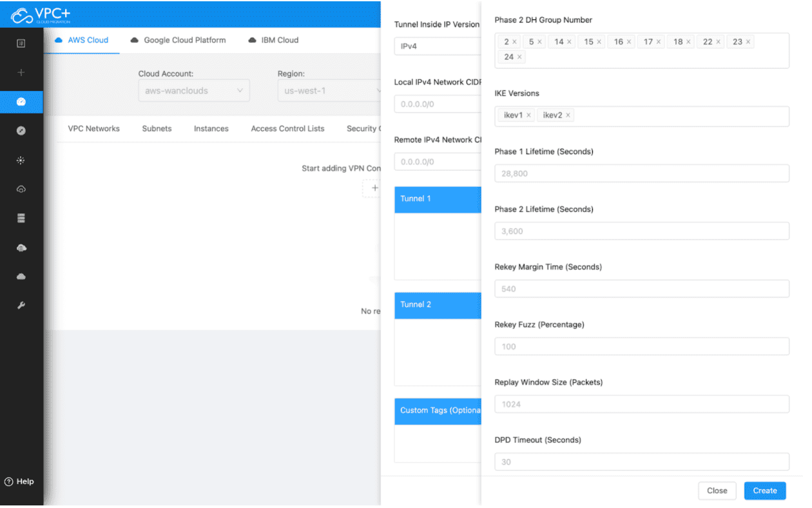Open the wrench settings icon in sidebar

21,306
